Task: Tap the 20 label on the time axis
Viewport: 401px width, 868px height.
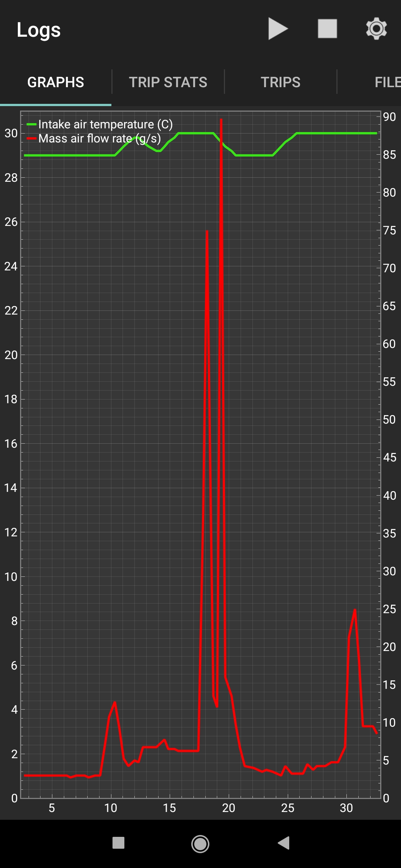Action: coord(229,808)
